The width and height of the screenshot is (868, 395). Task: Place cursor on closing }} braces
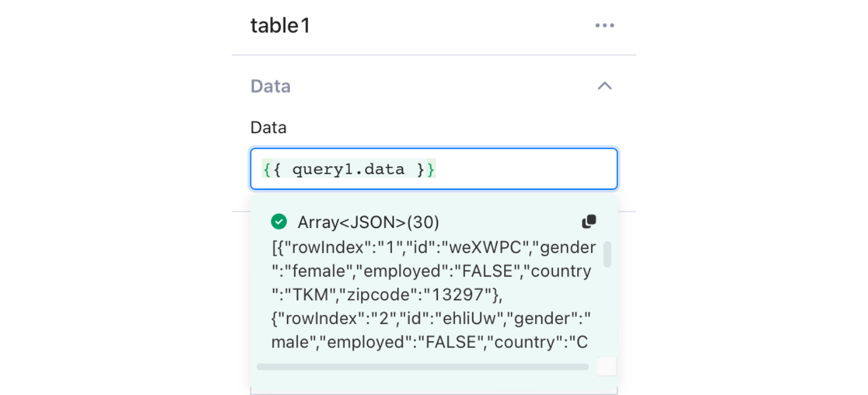426,169
